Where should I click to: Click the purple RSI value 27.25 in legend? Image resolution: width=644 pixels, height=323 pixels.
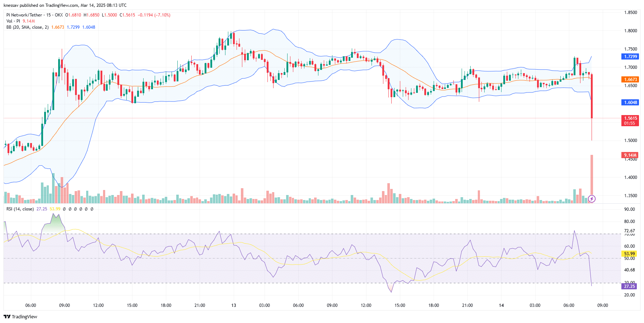pos(42,209)
